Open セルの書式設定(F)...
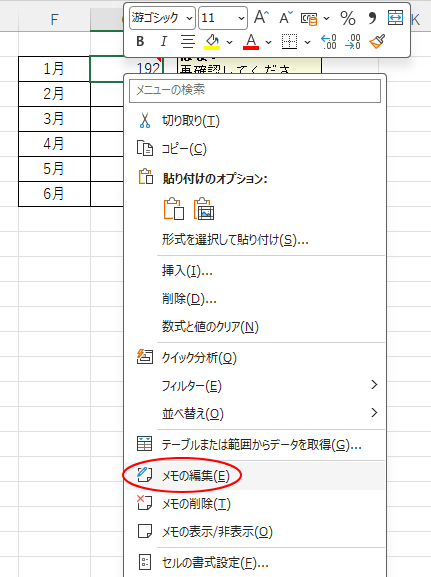Viewport: 431px width, 577px height. [x=255, y=562]
